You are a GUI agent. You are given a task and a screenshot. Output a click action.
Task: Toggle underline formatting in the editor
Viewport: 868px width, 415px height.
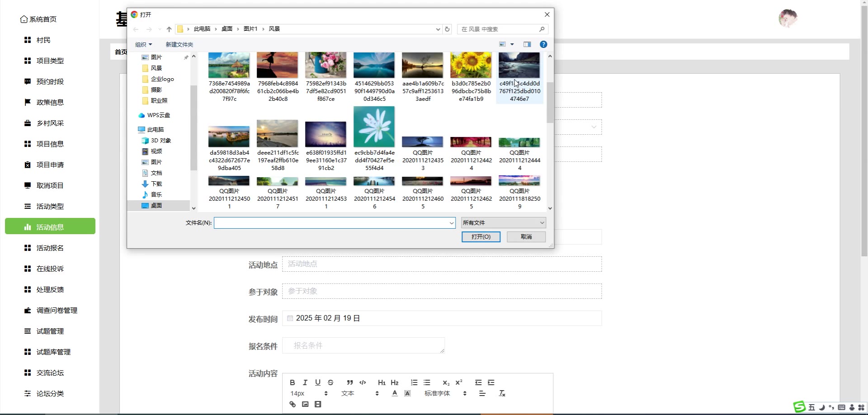click(318, 382)
